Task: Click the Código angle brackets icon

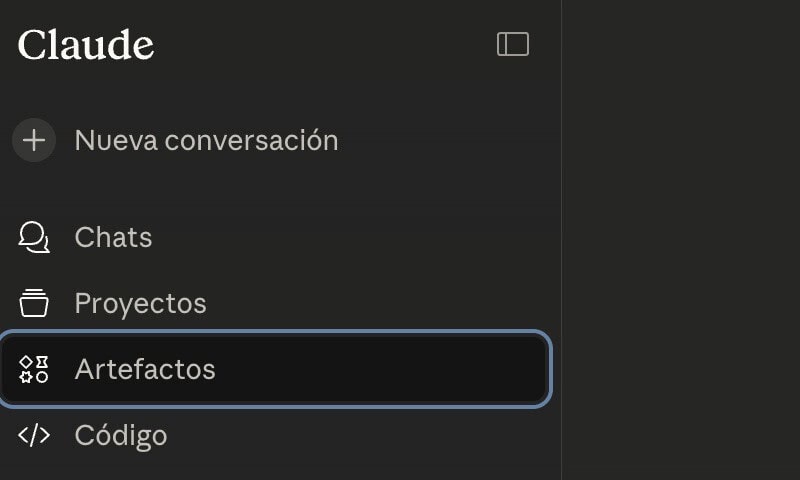Action: [x=34, y=435]
